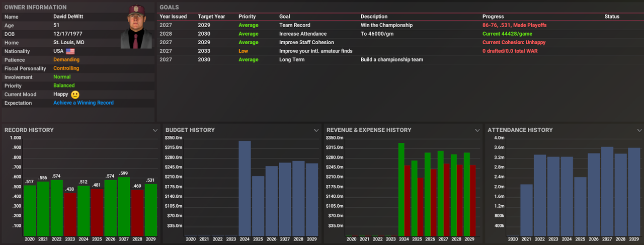Screen dimensions: 644x245
Task: Click the St. Louis, MO home value
Action: 69,43
